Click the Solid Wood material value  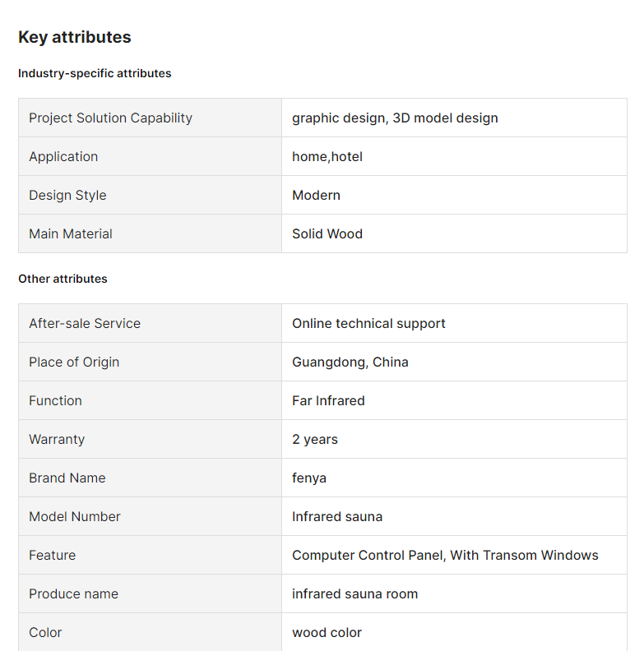pos(327,233)
